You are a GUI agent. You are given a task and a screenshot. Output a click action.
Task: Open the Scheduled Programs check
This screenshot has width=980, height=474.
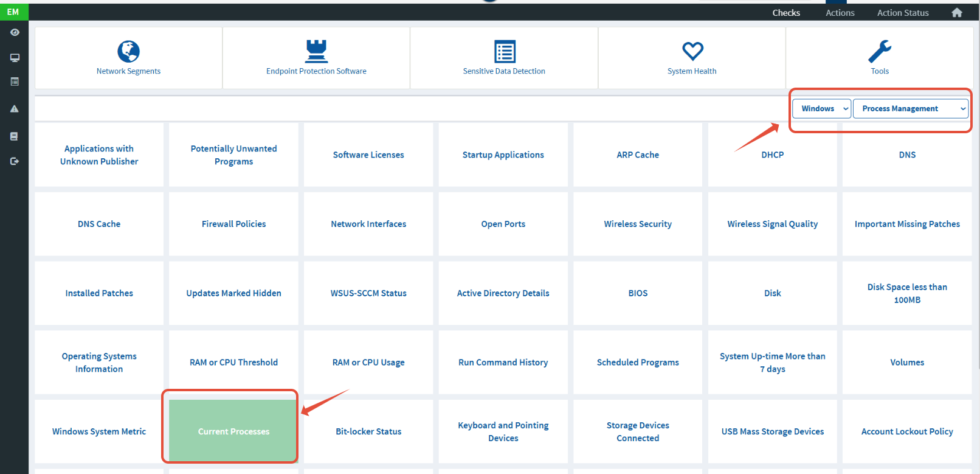[638, 362]
